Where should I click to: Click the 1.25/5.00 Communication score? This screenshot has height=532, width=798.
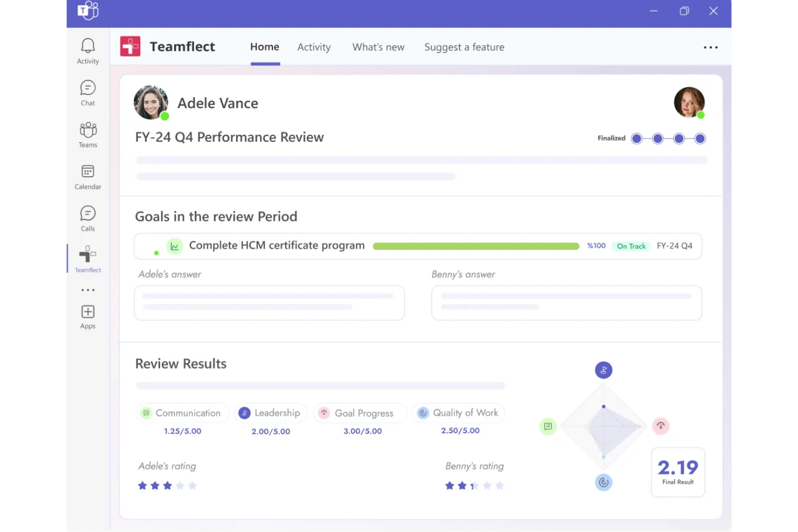click(x=182, y=431)
